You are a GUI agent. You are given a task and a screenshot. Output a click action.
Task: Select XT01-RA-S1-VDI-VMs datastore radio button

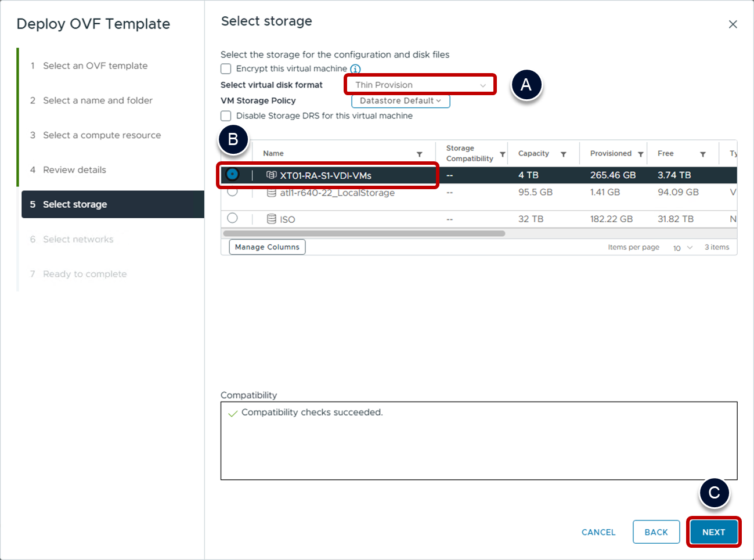[x=233, y=174]
